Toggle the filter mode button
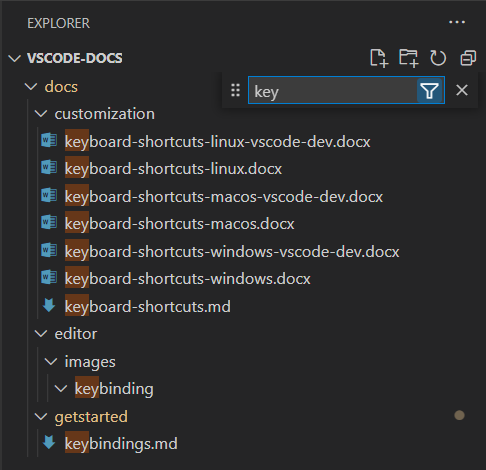 click(429, 90)
